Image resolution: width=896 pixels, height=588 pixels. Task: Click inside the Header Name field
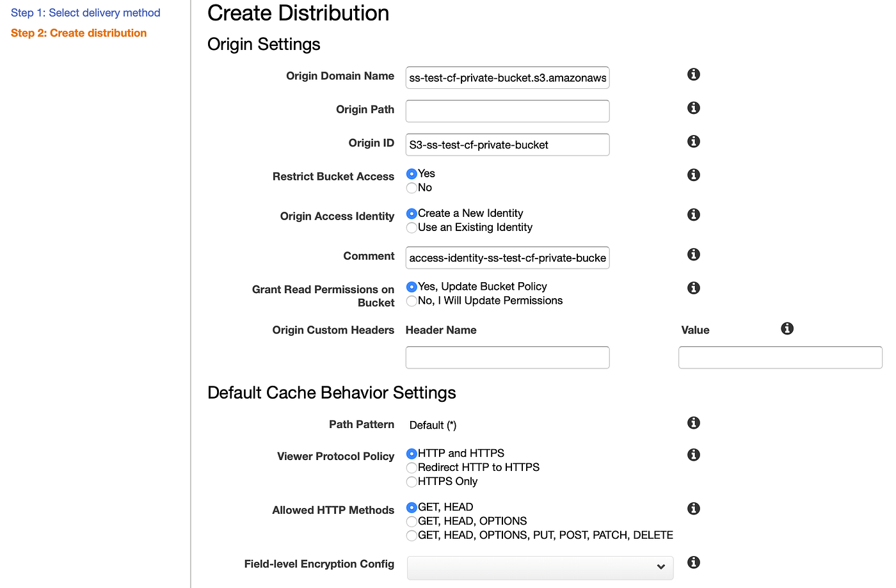[507, 357]
